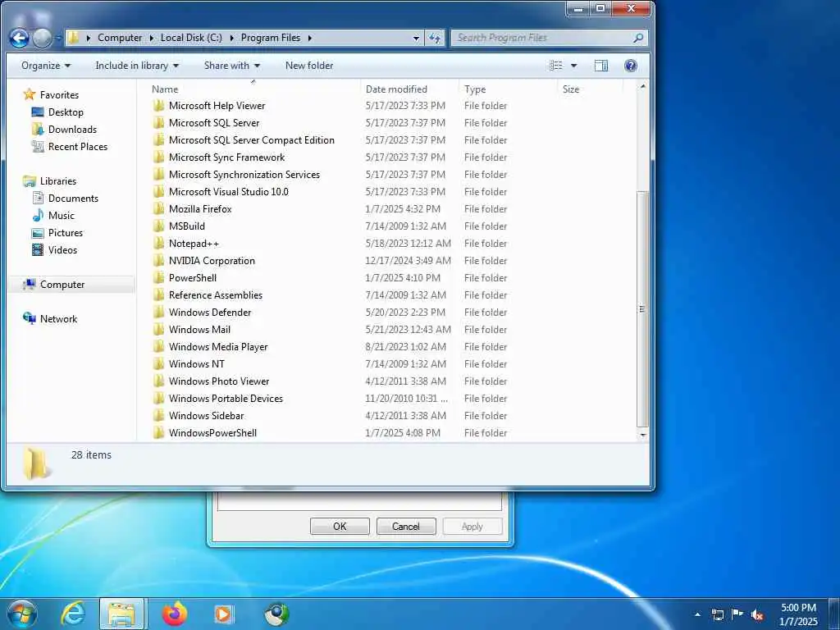Select the Windows Media Player folder
Viewport: 840px width, 630px height.
(x=218, y=347)
